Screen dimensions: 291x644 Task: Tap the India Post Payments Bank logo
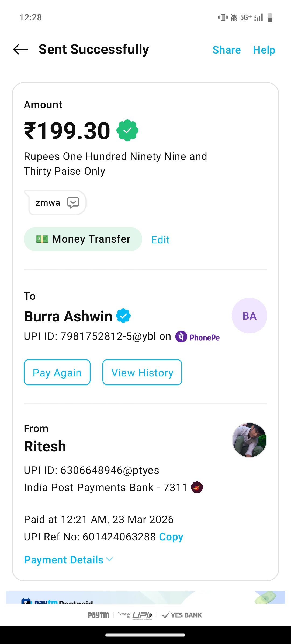[x=197, y=487]
